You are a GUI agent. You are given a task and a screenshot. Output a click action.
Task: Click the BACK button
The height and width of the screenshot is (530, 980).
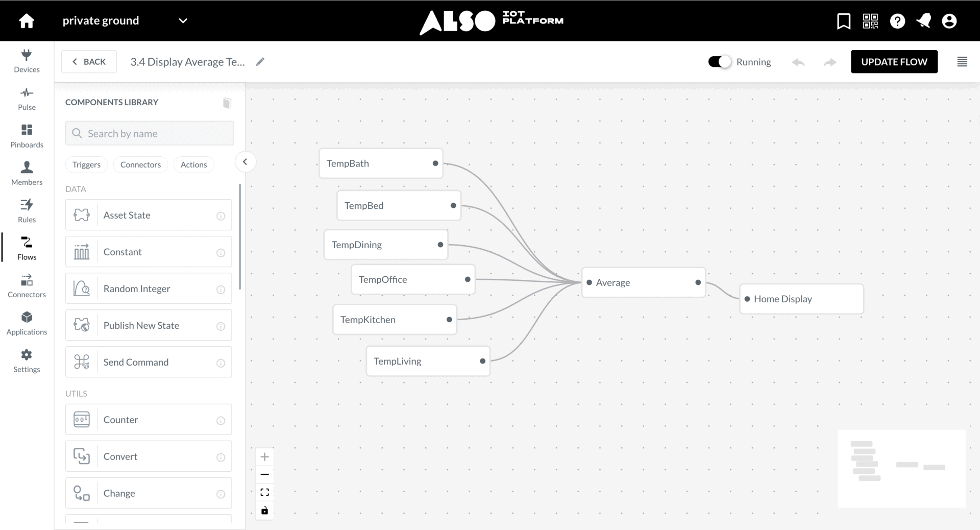coord(89,62)
